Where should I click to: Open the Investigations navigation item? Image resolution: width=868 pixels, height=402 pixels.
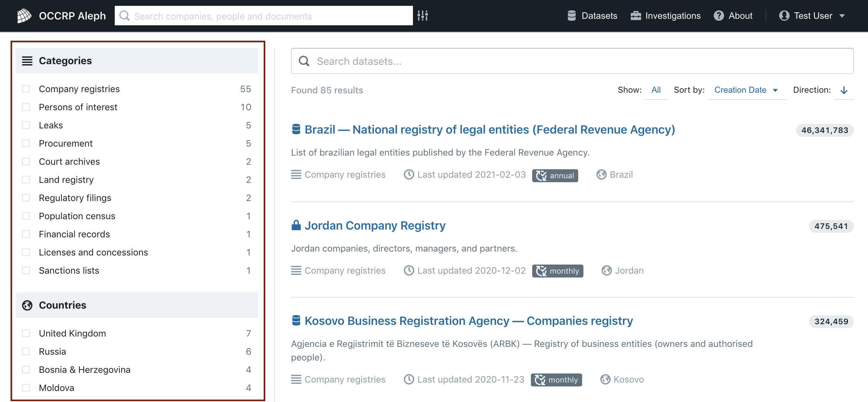coord(665,16)
